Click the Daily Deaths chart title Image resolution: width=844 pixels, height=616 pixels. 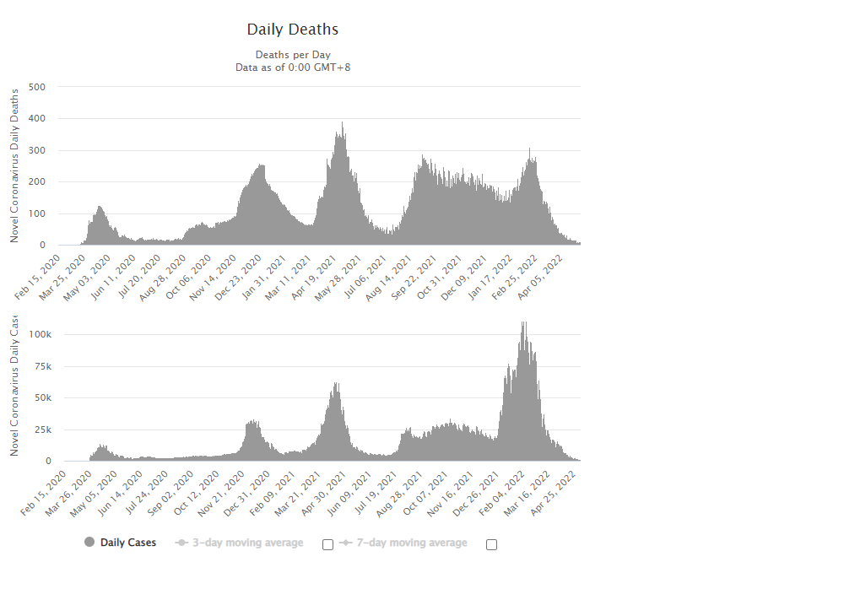pos(292,30)
